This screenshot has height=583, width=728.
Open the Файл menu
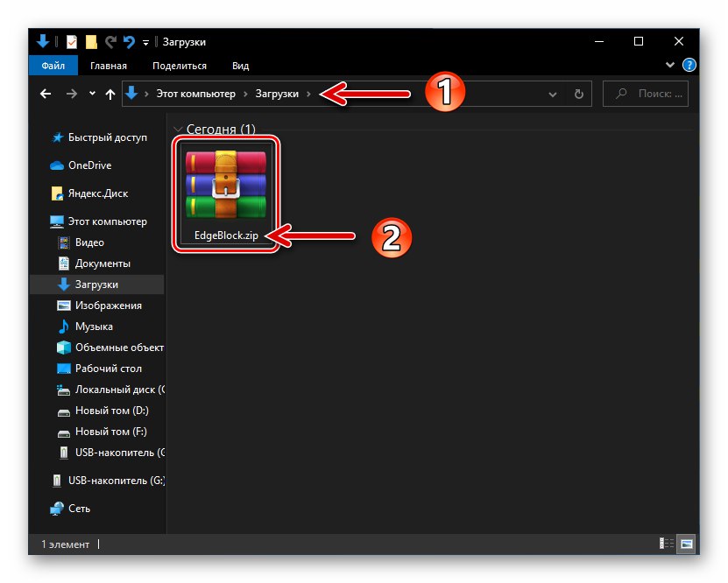click(53, 66)
